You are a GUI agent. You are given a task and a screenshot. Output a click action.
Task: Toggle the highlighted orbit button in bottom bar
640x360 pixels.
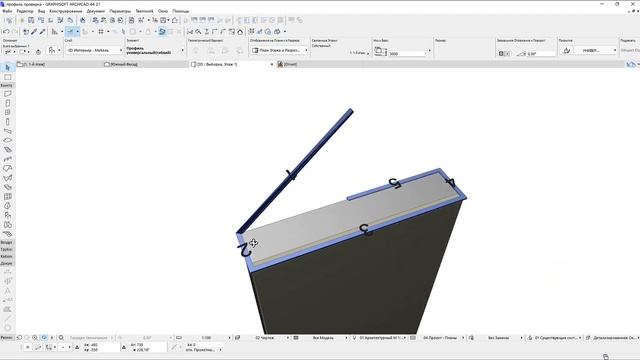44,338
